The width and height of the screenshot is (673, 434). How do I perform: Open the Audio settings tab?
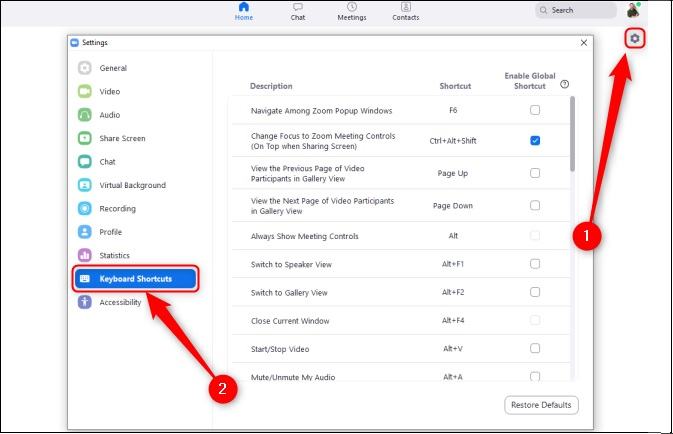point(136,115)
